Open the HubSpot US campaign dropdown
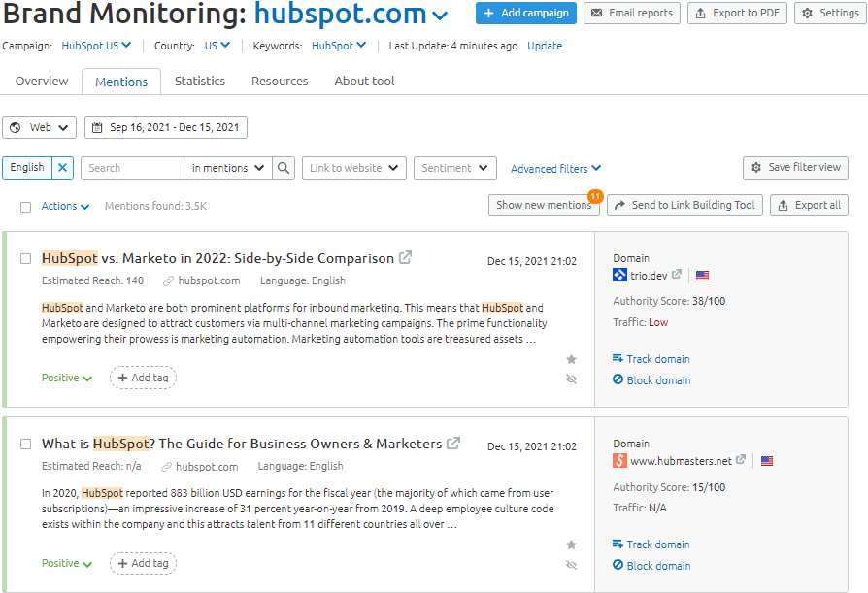Screen dimensions: 868x593 [x=96, y=46]
